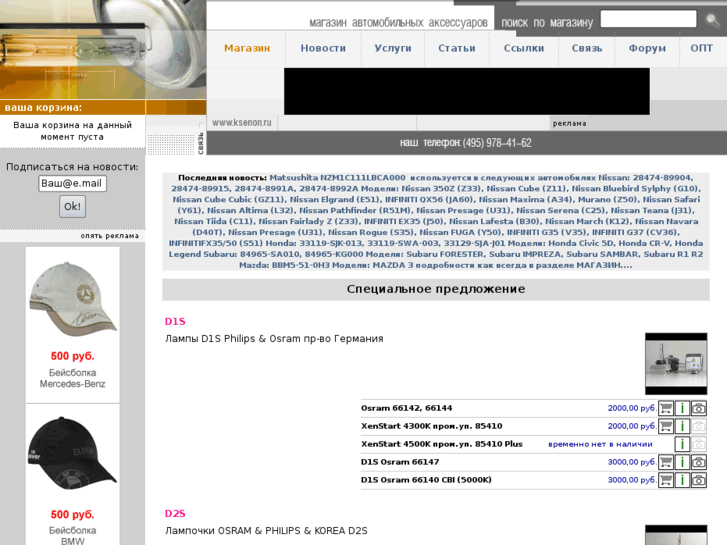Image resolution: width=727 pixels, height=545 pixels.
Task: Open info for D1S Osram 66147
Action: (x=682, y=462)
